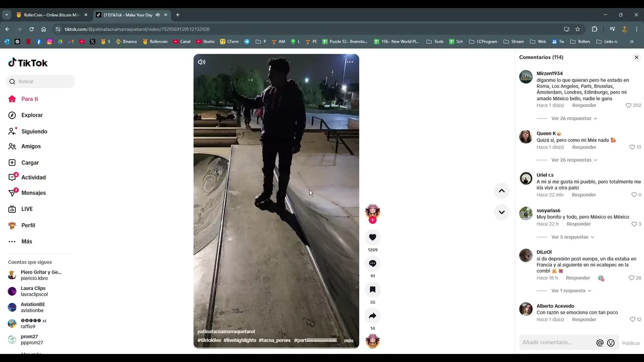
Task: Expand Ver 1 respuesta under DiLoOl
Action: click(571, 291)
